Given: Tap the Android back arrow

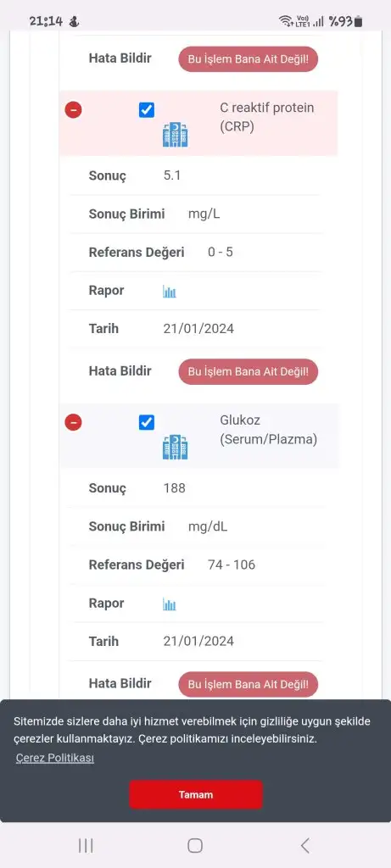Looking at the screenshot, I should 304,845.
